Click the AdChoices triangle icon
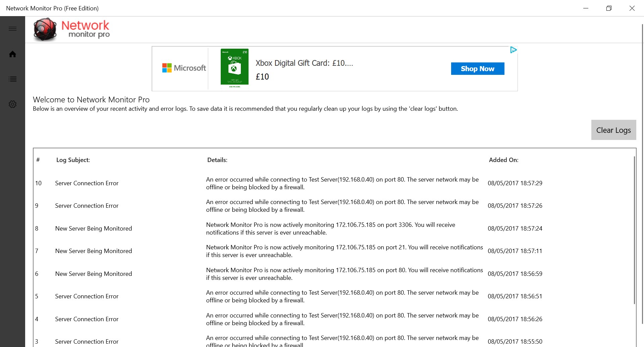 tap(513, 50)
